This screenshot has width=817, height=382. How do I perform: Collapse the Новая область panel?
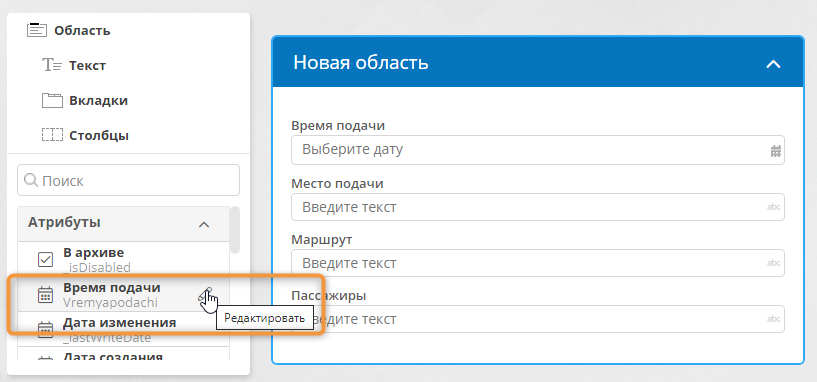773,64
